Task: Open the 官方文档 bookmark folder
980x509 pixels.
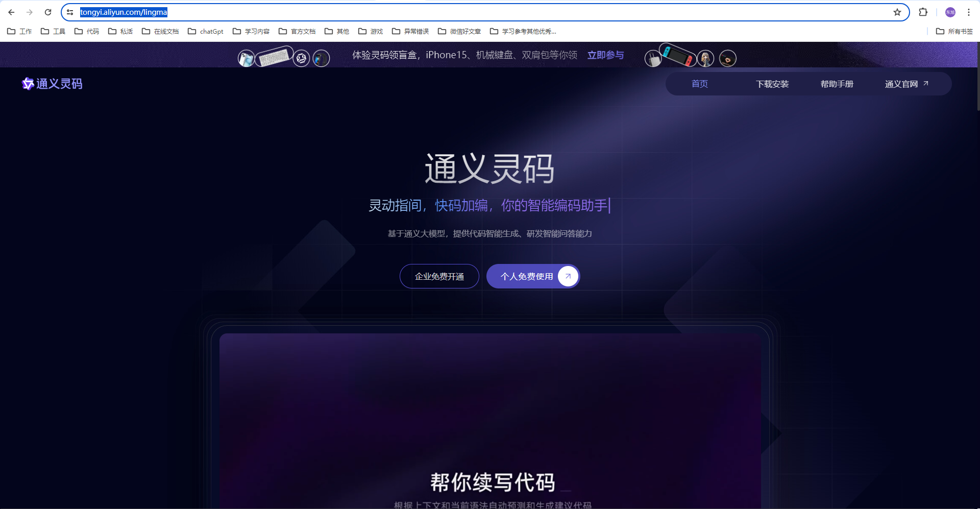Action: (297, 31)
